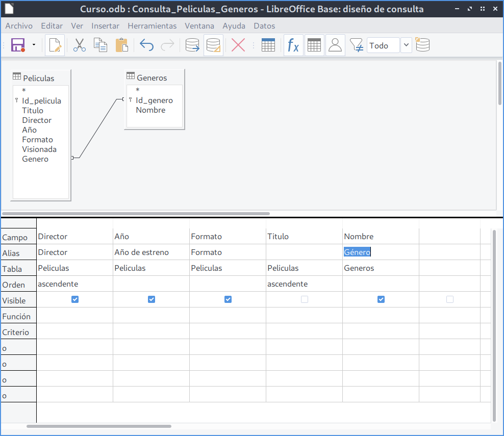The height and width of the screenshot is (436, 504).
Task: Open the Save icon's dropdown arrow
Action: pos(34,45)
